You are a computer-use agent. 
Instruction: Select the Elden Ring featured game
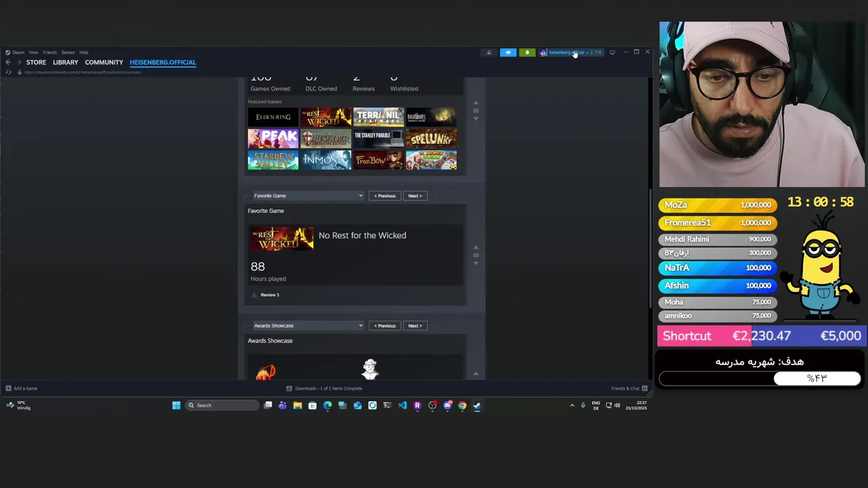273,117
